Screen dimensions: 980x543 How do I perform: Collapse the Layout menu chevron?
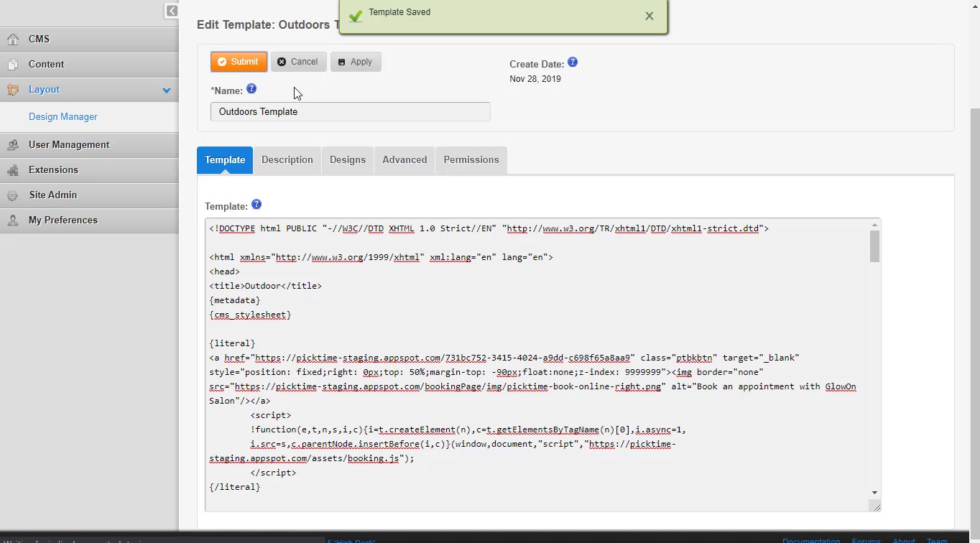pyautogui.click(x=167, y=90)
